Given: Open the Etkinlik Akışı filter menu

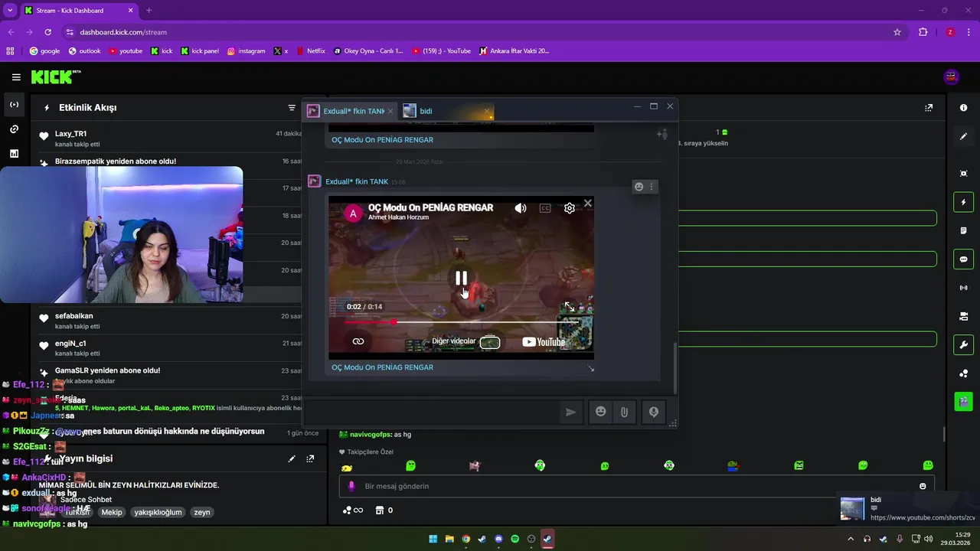Looking at the screenshot, I should [292, 108].
